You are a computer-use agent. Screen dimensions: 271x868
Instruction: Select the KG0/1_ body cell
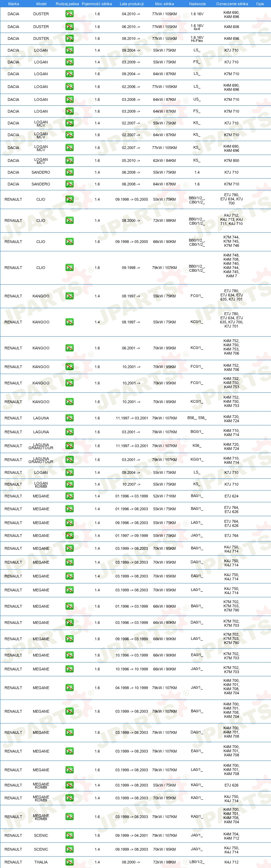pyautogui.click(x=197, y=460)
